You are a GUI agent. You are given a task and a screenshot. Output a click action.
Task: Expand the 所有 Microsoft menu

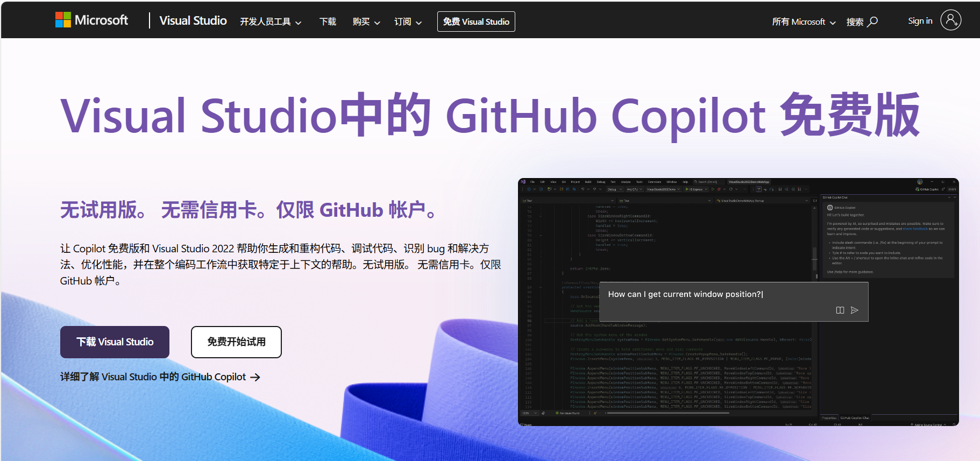pyautogui.click(x=804, y=22)
